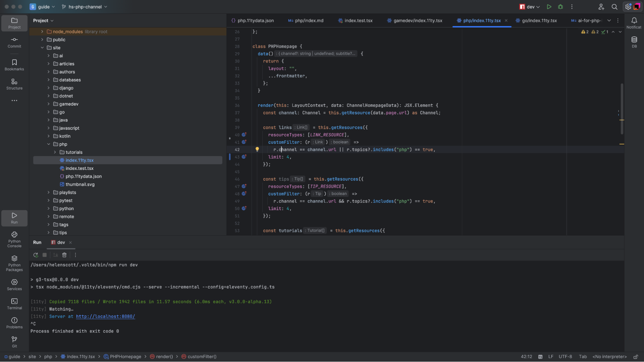Rerun the dev process in Run panel
The width and height of the screenshot is (644, 362).
[x=35, y=255]
